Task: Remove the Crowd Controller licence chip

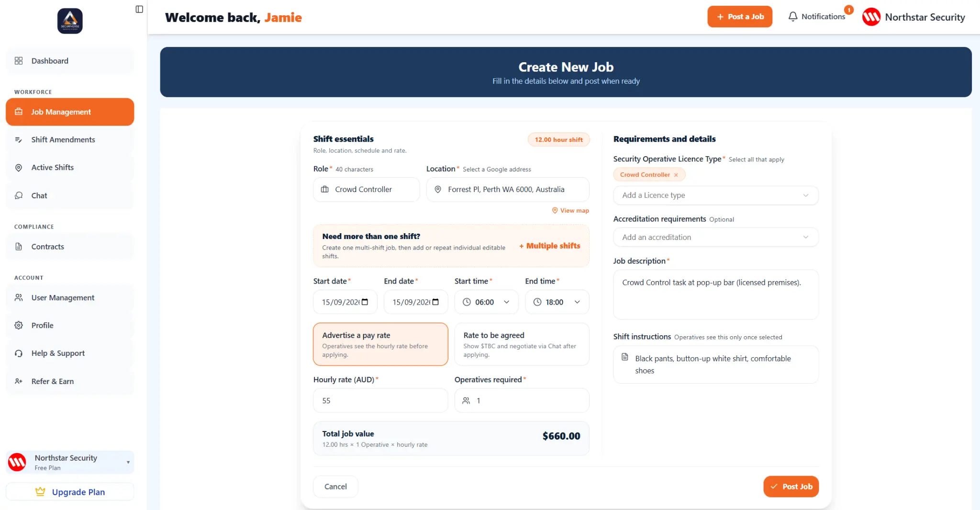Action: pos(676,175)
